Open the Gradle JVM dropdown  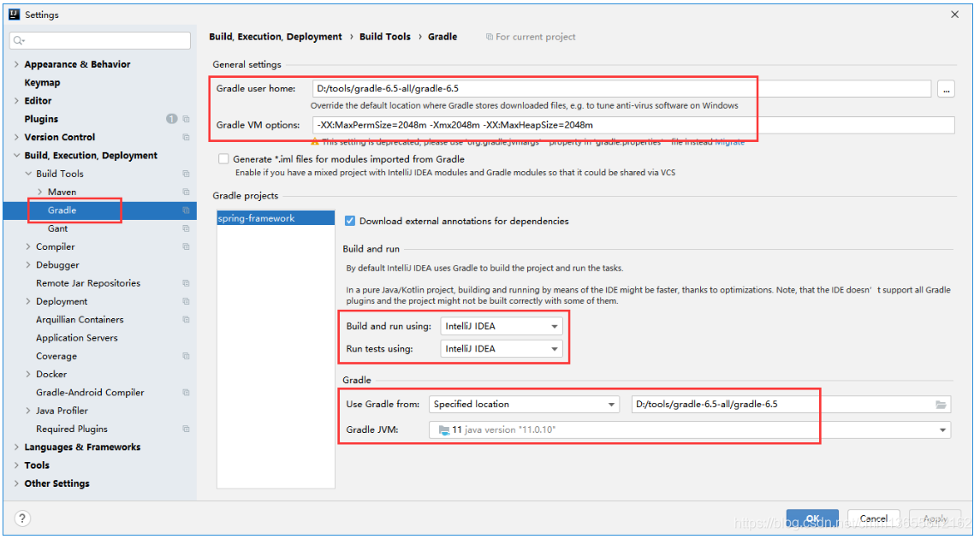click(x=690, y=429)
